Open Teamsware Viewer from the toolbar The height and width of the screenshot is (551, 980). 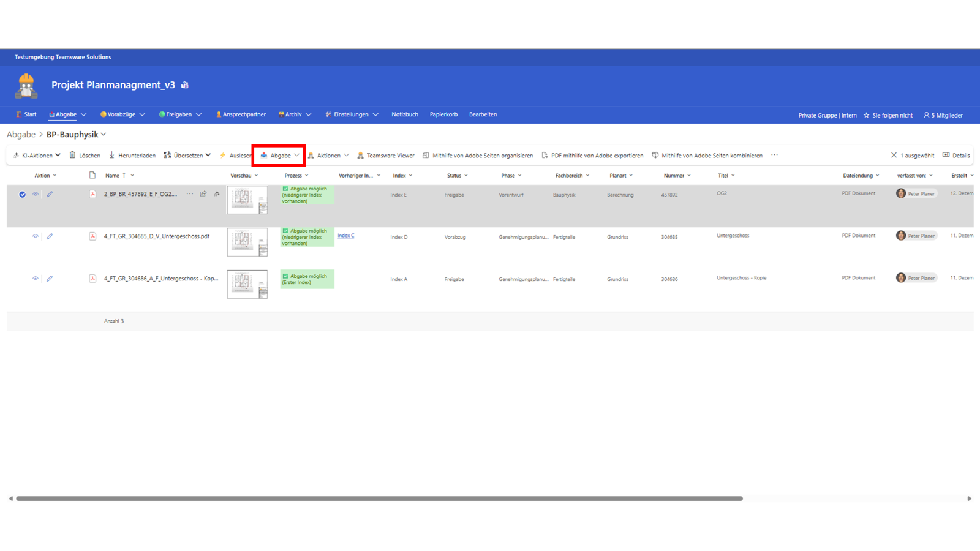click(x=385, y=156)
